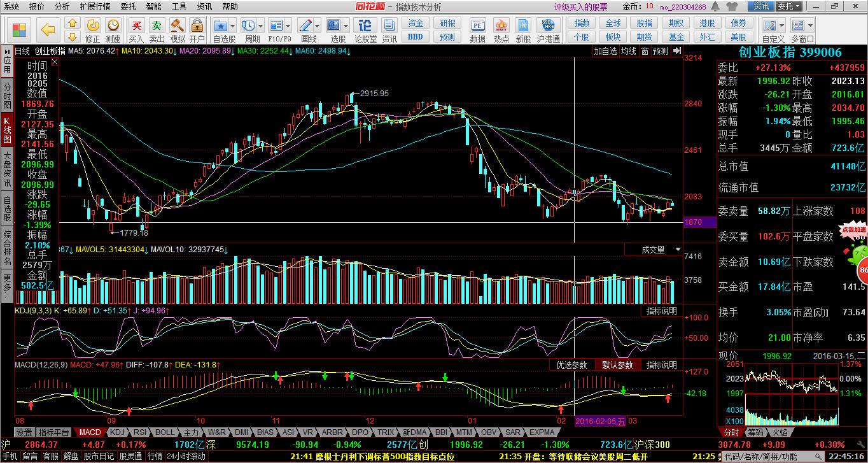This screenshot has width=868, height=463.
Task: Click the collapse arrow beside 预测
Action: pos(676,51)
